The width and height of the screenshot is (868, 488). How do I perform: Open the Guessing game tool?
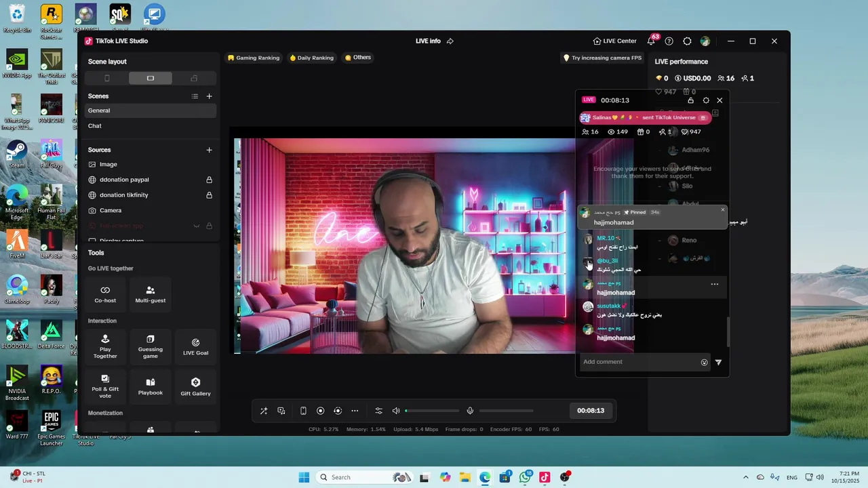tap(151, 346)
